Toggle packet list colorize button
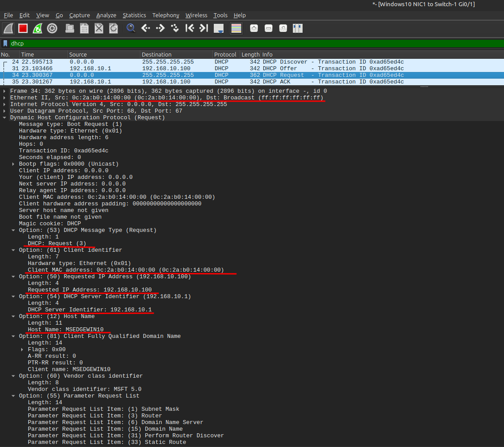The width and height of the screenshot is (504, 447). point(236,28)
